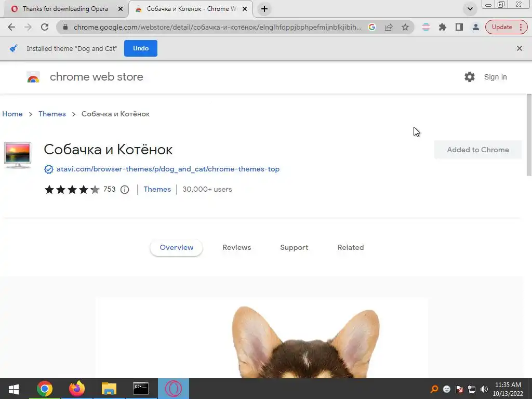The height and width of the screenshot is (399, 532).
Task: Open the Chrome profile avatar menu
Action: click(476, 27)
